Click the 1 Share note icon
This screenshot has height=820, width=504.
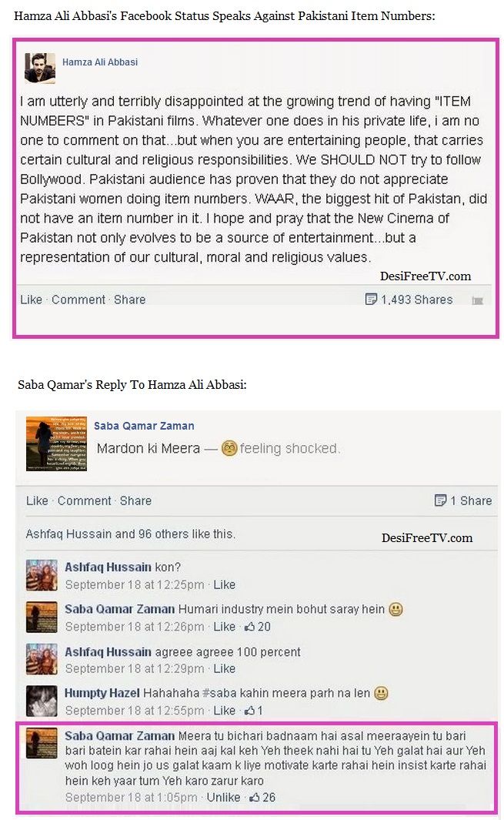point(440,500)
